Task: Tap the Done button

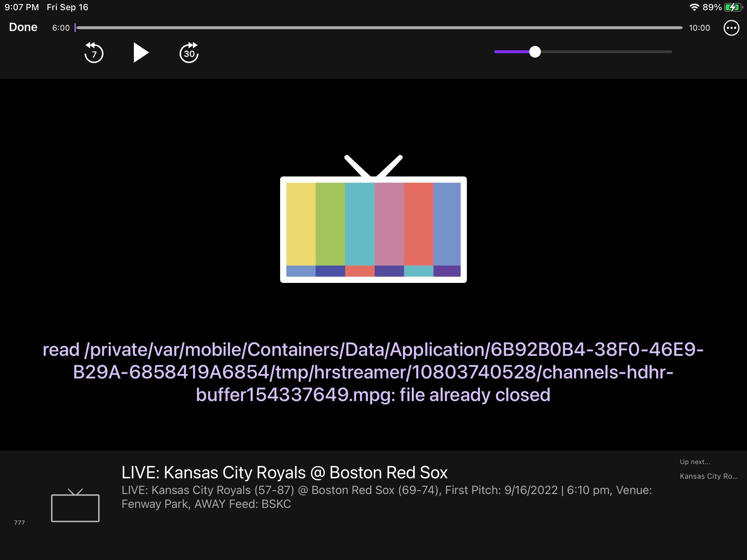Action: pos(23,27)
